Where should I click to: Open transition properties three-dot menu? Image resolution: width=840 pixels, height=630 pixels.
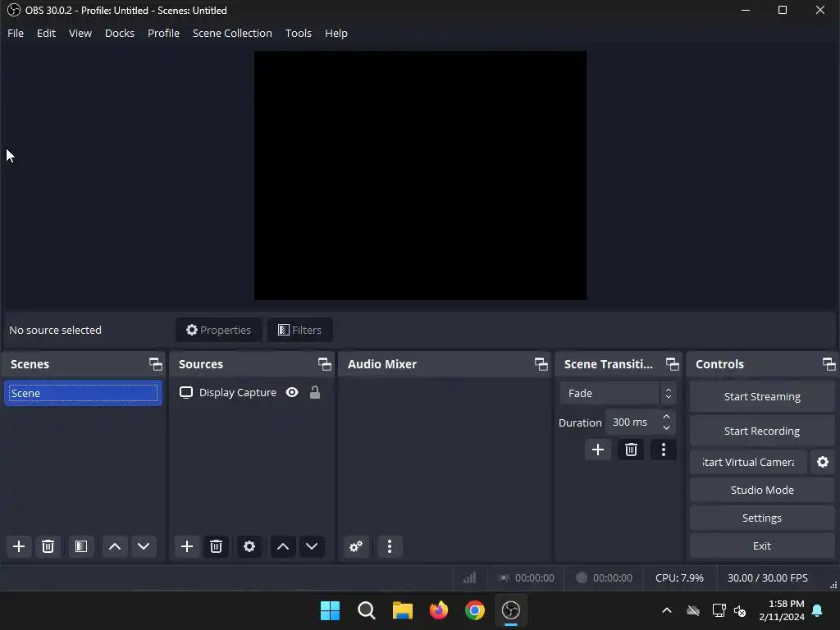click(663, 450)
